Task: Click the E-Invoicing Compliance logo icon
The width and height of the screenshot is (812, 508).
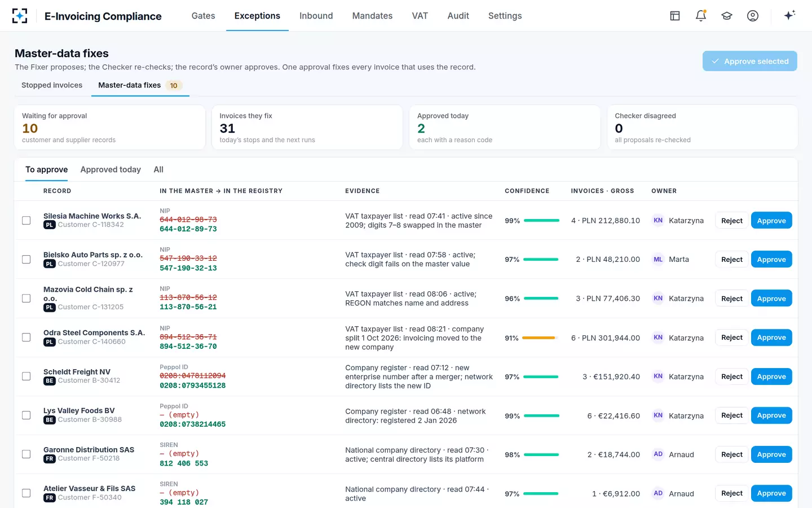Action: click(20, 16)
